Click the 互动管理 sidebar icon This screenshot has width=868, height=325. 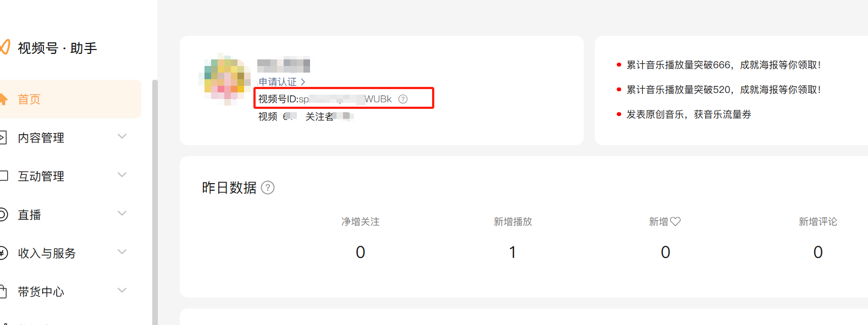(x=3, y=176)
